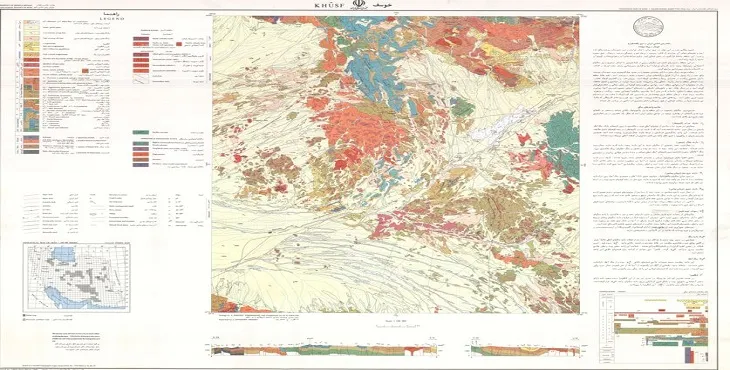This screenshot has width=730, height=370.
Task: Click the oval seal stamp above the Persian text
Action: coord(648,27)
